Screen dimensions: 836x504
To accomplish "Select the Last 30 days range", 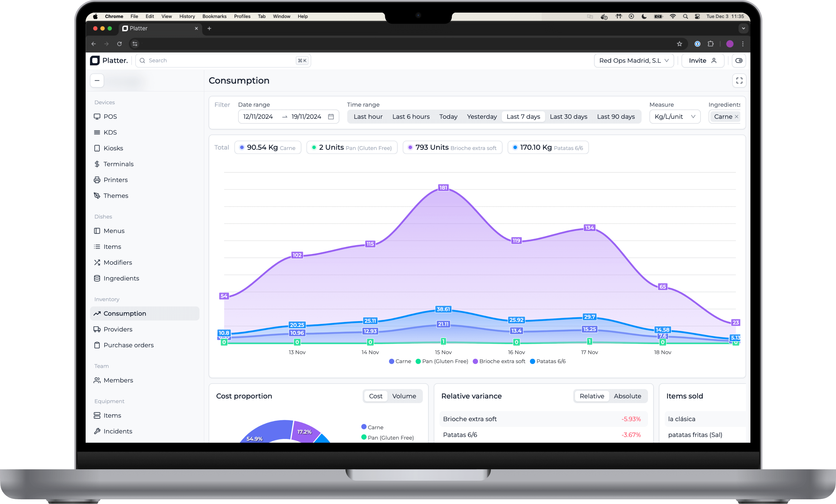I will coord(568,117).
